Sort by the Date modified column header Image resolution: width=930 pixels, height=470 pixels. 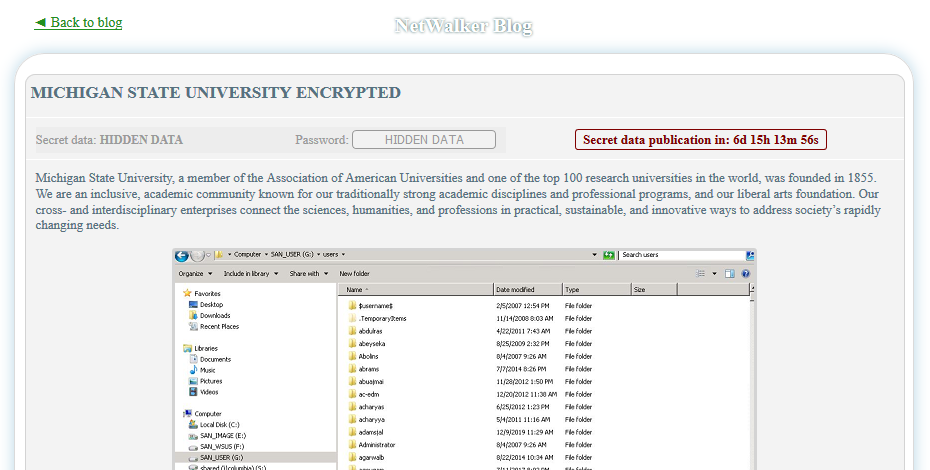pos(526,289)
